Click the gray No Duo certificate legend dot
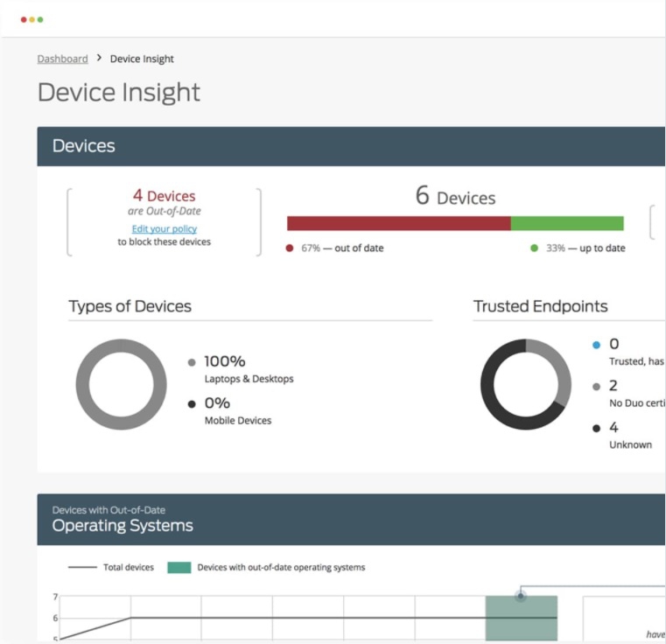Screen dimensions: 666x644 [x=596, y=387]
